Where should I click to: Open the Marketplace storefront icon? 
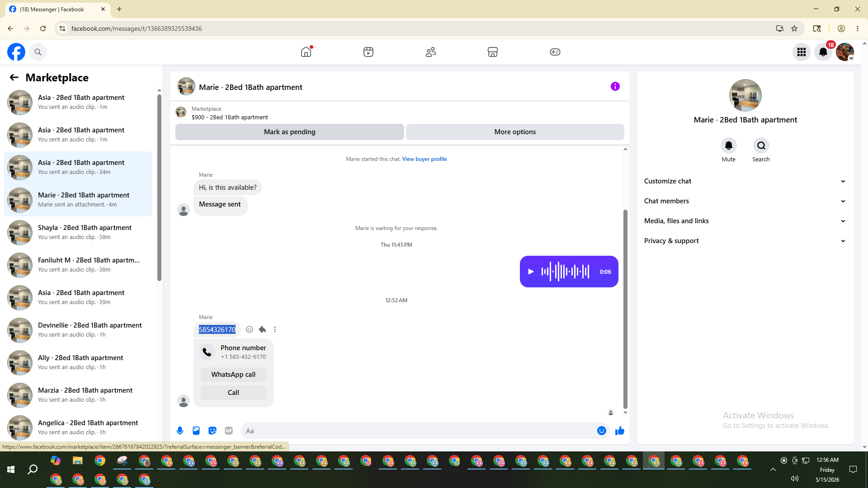[493, 52]
